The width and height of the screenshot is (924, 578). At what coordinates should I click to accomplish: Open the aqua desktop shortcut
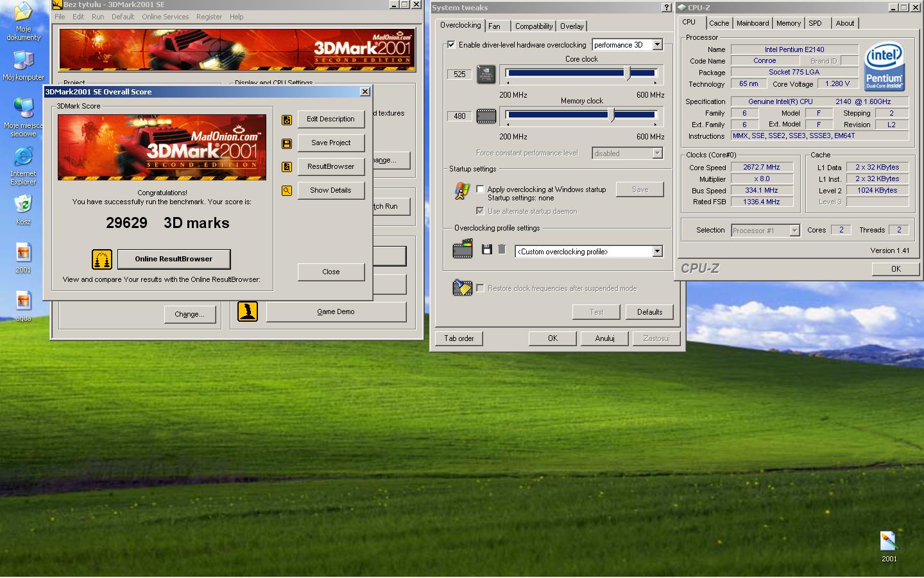click(x=23, y=301)
